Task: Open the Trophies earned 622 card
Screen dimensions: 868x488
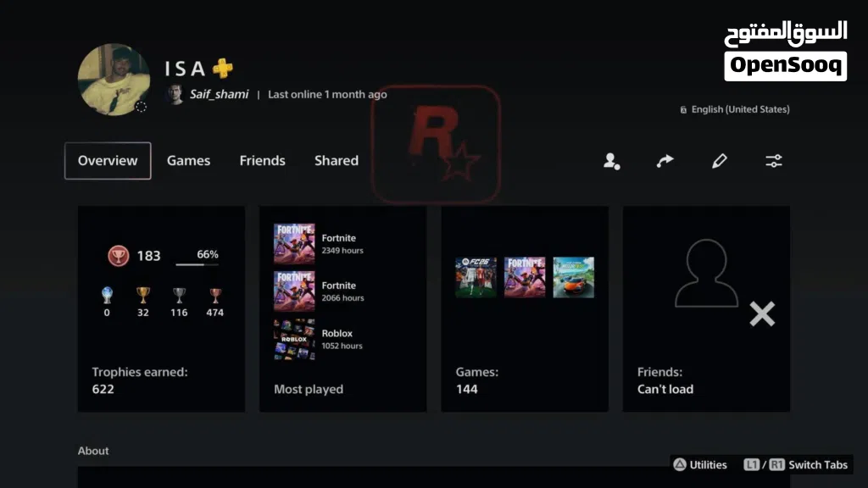Action: (x=161, y=308)
